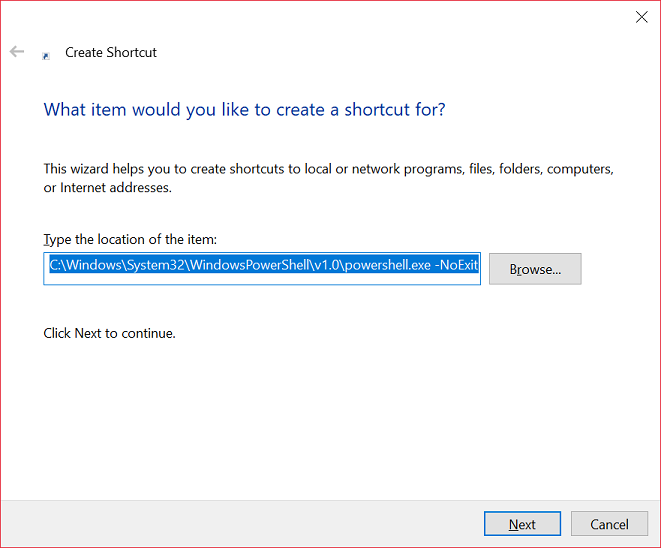Image resolution: width=661 pixels, height=548 pixels.
Task: Cancel the shortcut wizard
Action: (x=609, y=524)
